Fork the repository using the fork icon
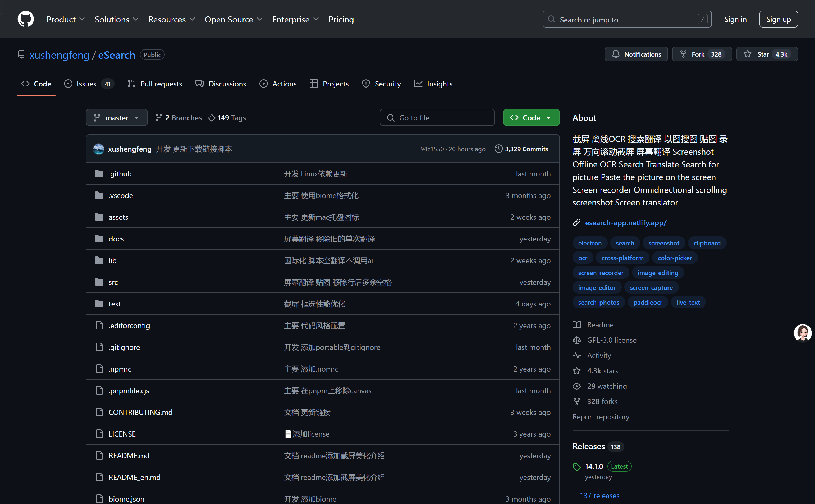815x504 pixels. pos(684,54)
